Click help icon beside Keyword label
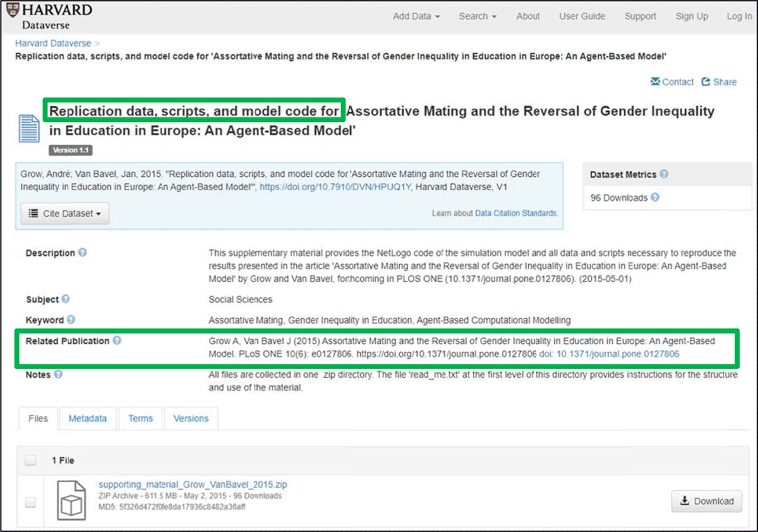The image size is (758, 532). pos(71,320)
